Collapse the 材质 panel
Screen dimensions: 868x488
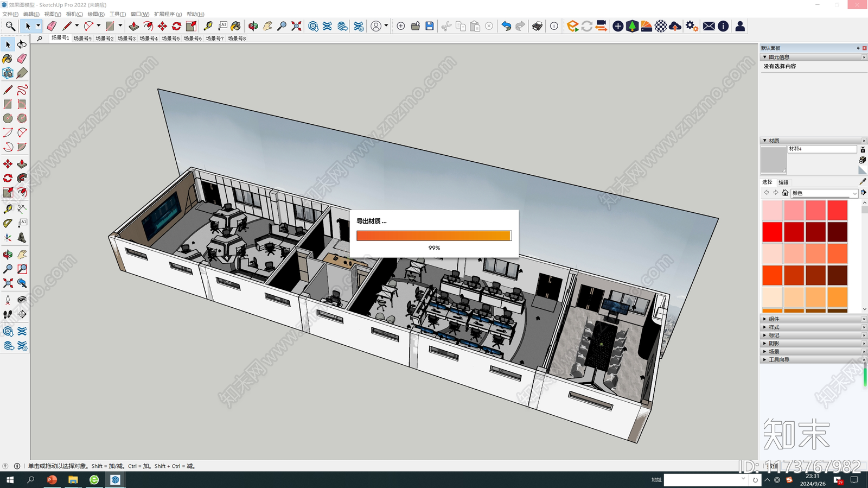tap(765, 141)
